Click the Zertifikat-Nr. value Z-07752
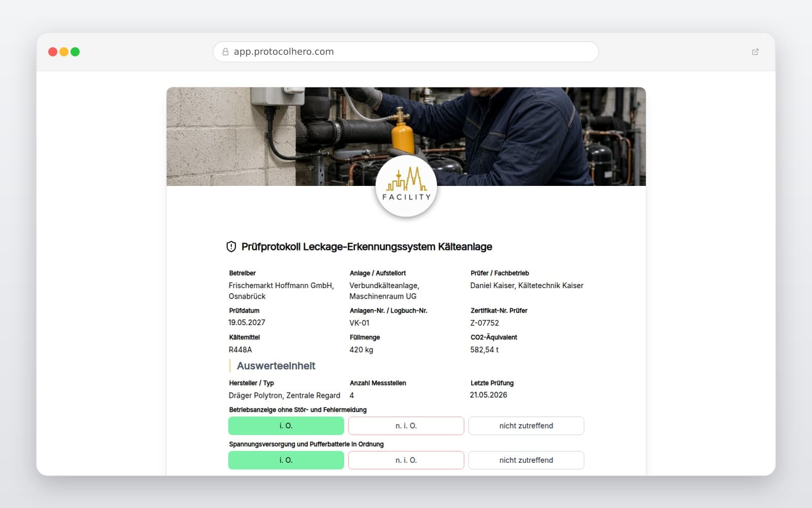Screen dimensions: 812x508 (x=485, y=323)
